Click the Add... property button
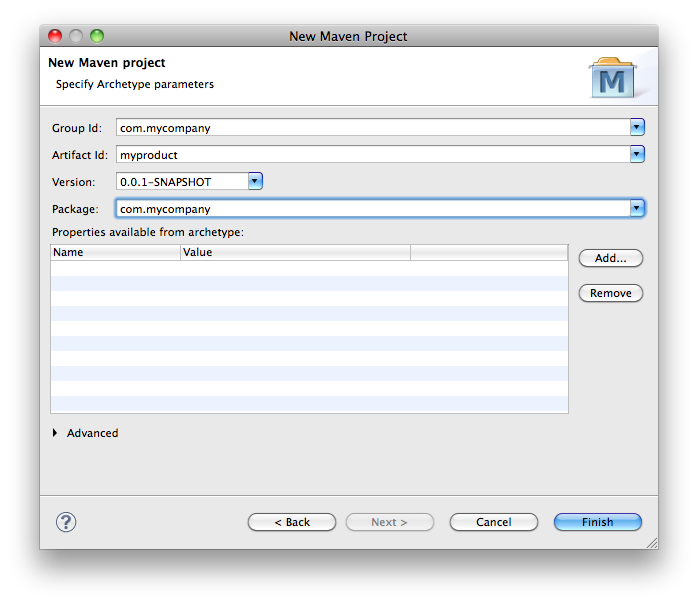This screenshot has height=604, width=698. coord(611,258)
